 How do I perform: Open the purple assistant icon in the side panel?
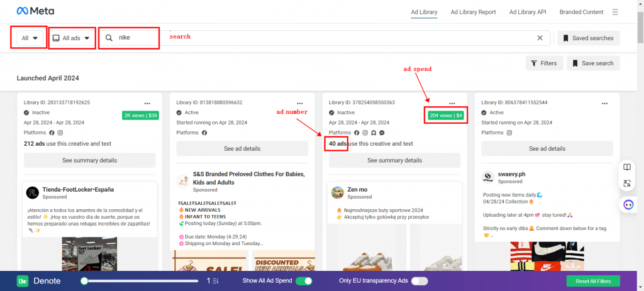pos(628,204)
